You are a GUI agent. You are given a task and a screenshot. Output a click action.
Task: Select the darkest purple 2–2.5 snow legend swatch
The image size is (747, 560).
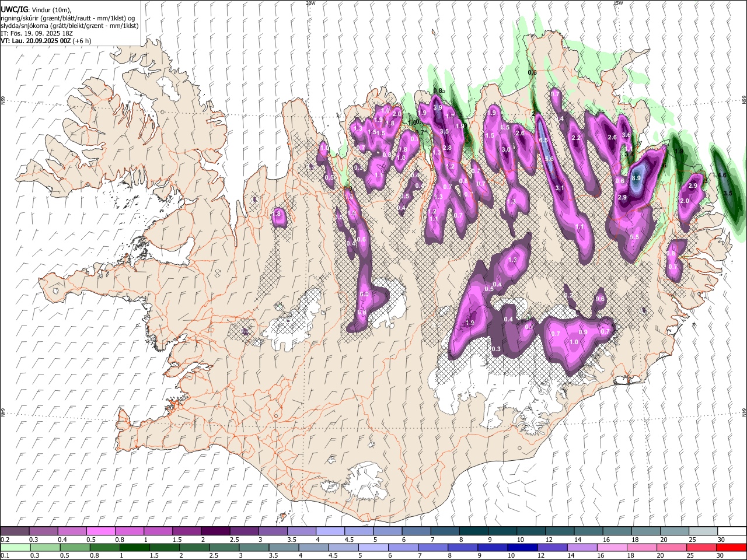pos(217,531)
